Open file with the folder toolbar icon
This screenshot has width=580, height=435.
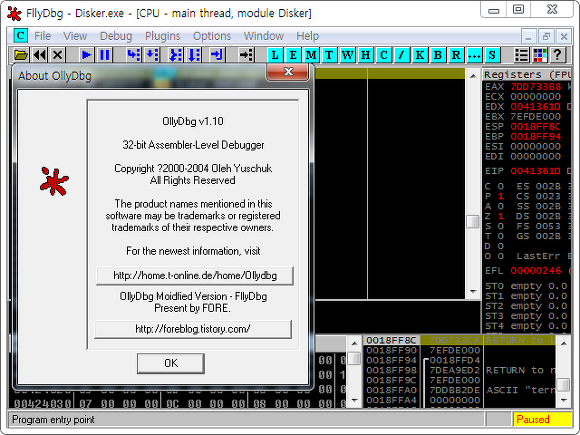pos(21,55)
